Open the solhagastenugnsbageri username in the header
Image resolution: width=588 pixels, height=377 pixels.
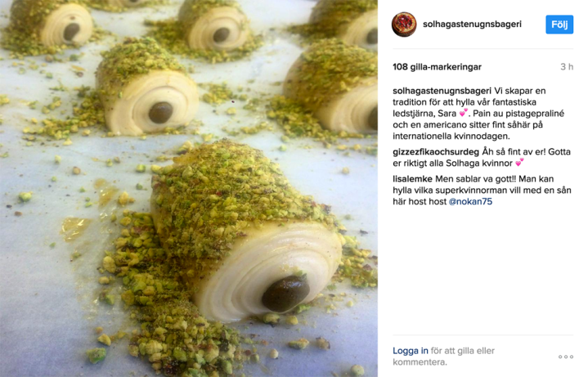[472, 24]
